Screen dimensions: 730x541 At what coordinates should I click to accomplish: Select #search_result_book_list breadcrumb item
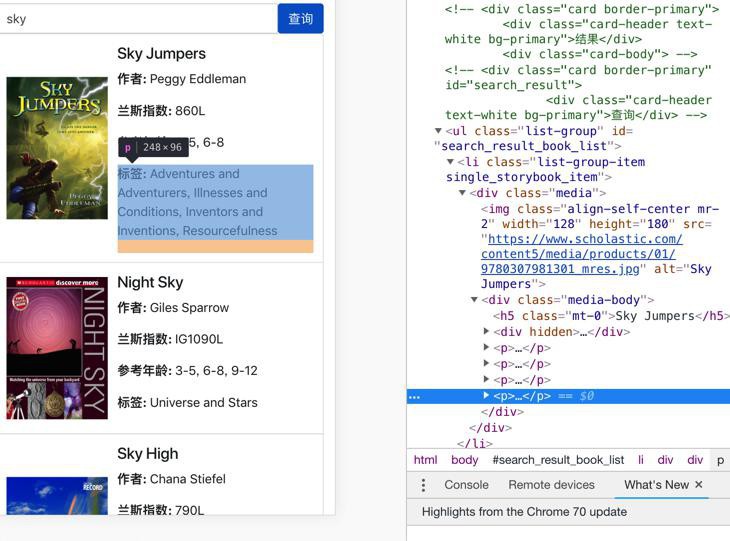558,460
